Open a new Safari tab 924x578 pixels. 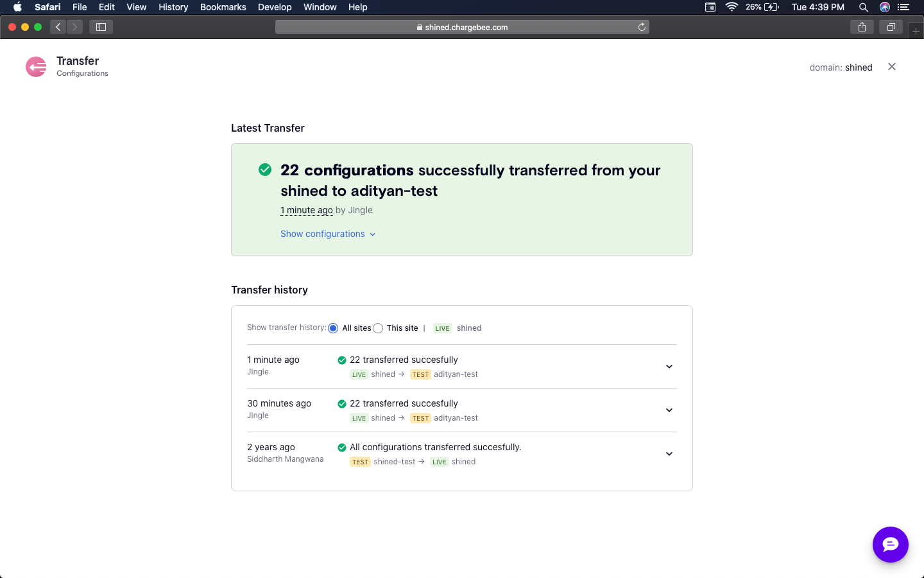tap(916, 31)
